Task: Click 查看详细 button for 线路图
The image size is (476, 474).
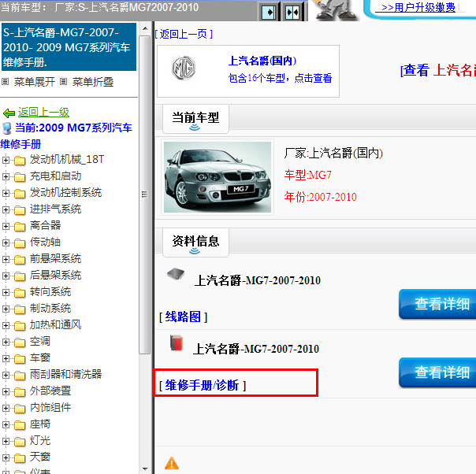Action: [x=437, y=304]
